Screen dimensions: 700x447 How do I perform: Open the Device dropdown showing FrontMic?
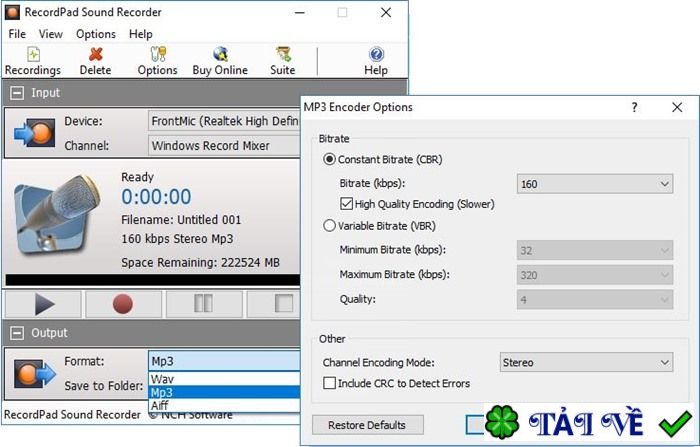coord(224,121)
